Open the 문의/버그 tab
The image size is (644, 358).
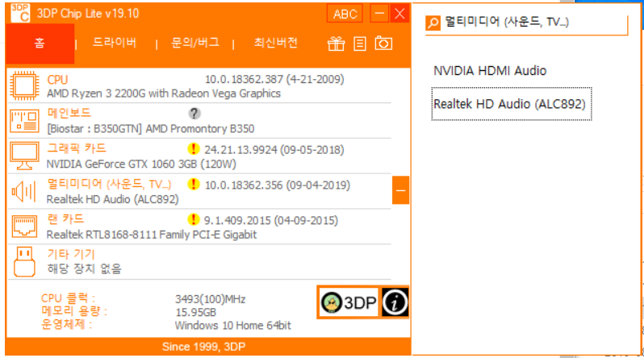(195, 43)
